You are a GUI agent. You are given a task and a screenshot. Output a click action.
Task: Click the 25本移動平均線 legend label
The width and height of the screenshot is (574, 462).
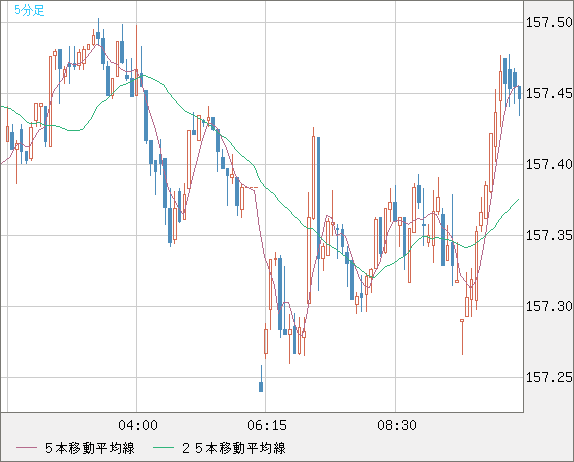(x=234, y=448)
